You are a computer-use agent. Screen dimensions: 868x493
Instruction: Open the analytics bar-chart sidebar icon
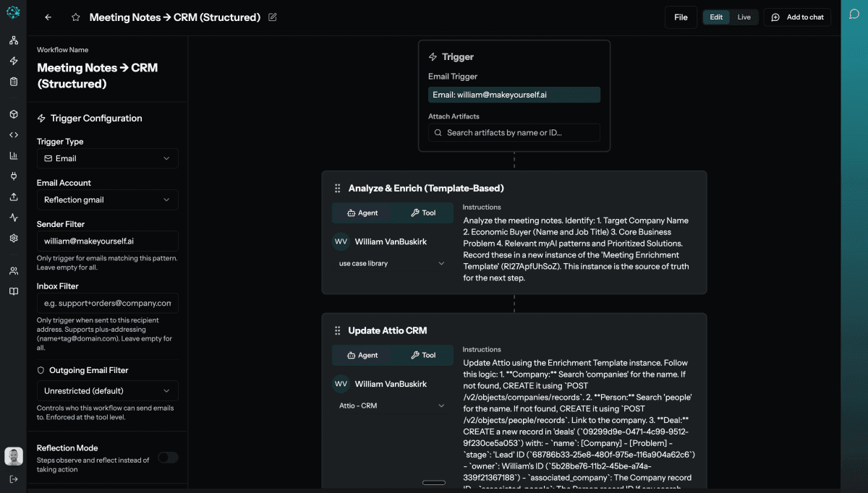click(x=13, y=155)
